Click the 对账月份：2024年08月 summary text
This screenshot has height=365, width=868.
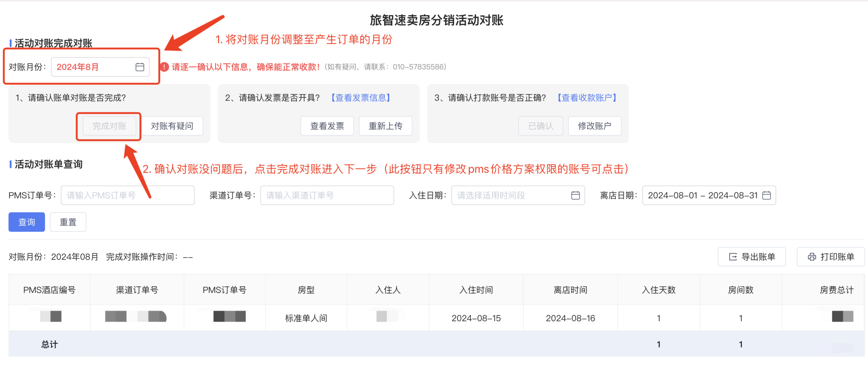pos(54,257)
